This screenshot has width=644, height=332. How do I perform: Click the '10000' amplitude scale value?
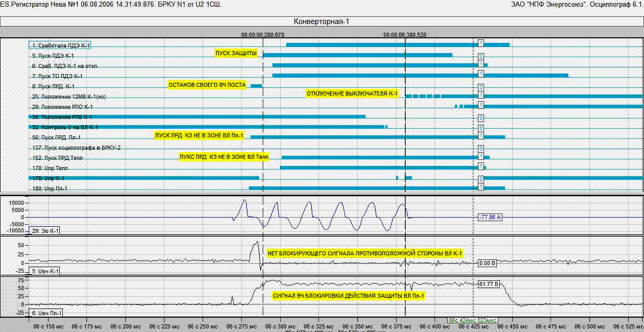(x=17, y=202)
